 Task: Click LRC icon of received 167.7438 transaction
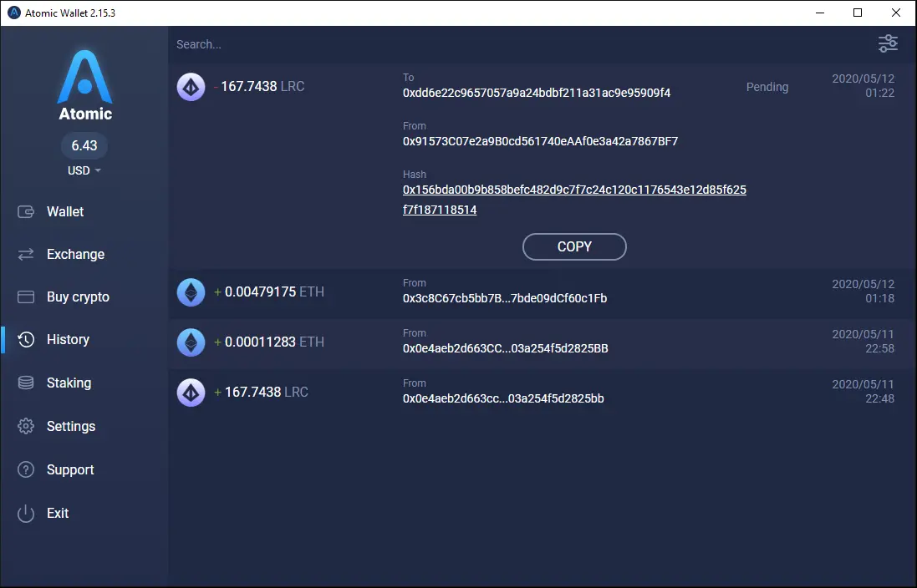point(191,393)
